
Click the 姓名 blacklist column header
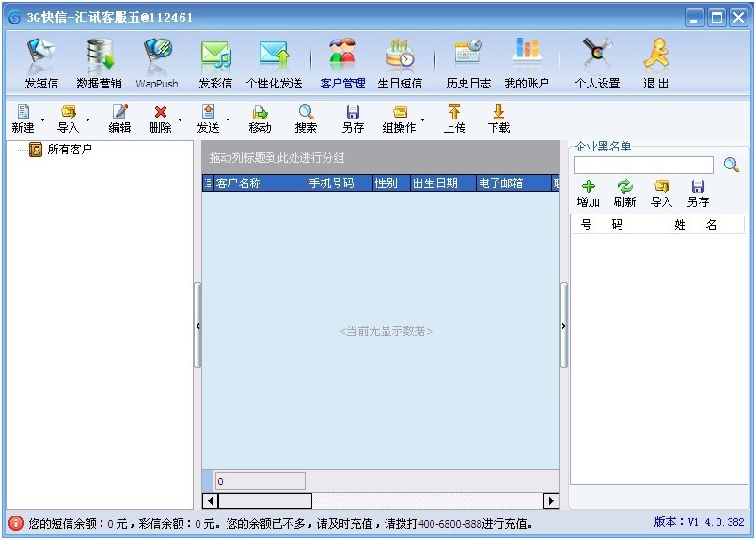pos(708,225)
